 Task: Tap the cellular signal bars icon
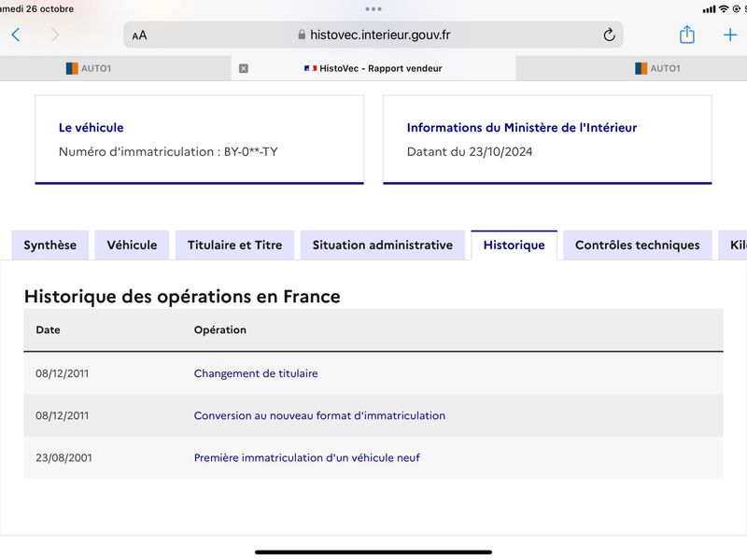click(710, 9)
